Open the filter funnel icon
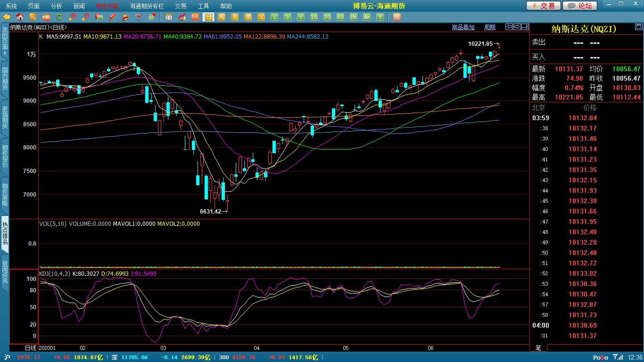The height and width of the screenshot is (362, 644). pos(139,17)
